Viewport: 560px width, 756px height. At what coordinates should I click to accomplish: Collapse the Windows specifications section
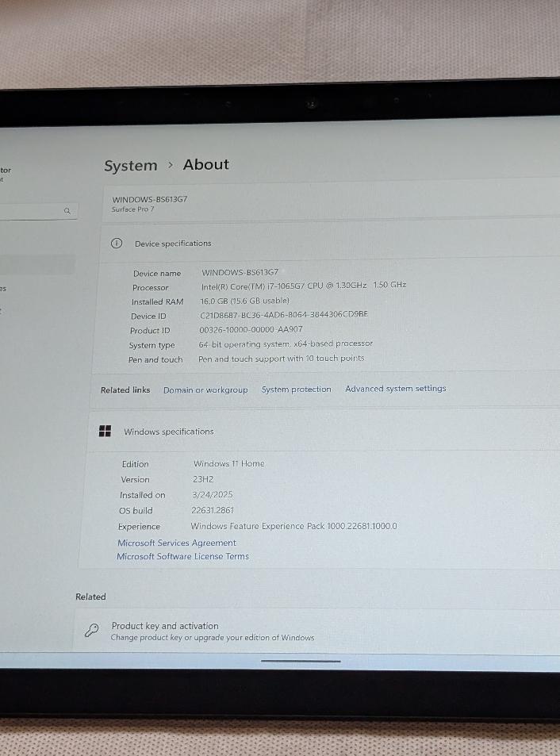click(168, 432)
